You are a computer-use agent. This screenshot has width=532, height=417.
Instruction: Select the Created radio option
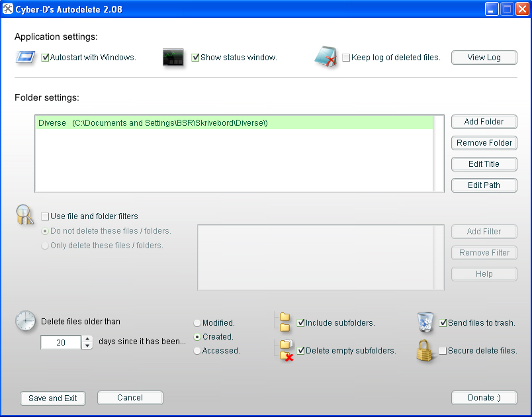(197, 337)
